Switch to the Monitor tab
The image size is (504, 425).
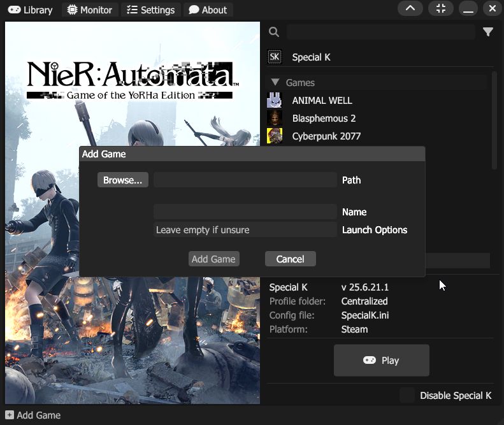[90, 10]
